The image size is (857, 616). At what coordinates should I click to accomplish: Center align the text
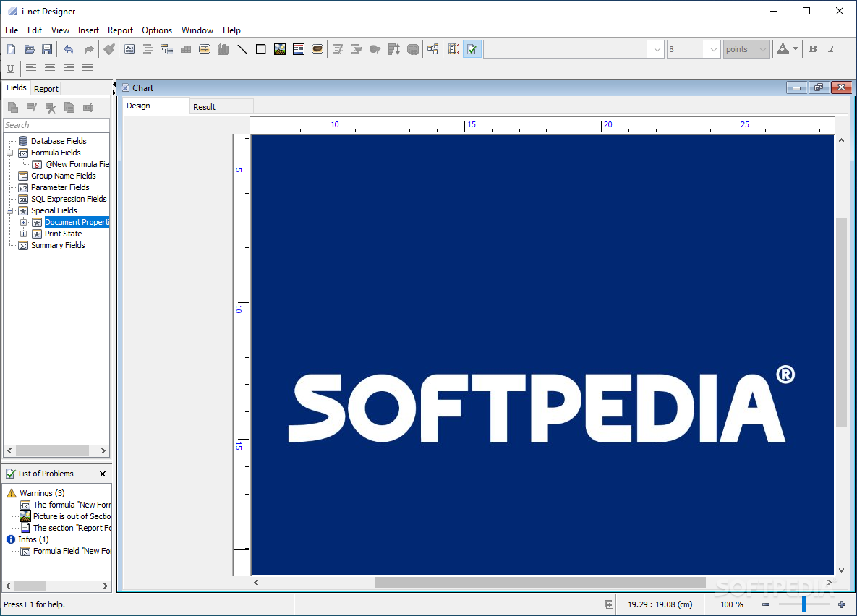(x=50, y=68)
